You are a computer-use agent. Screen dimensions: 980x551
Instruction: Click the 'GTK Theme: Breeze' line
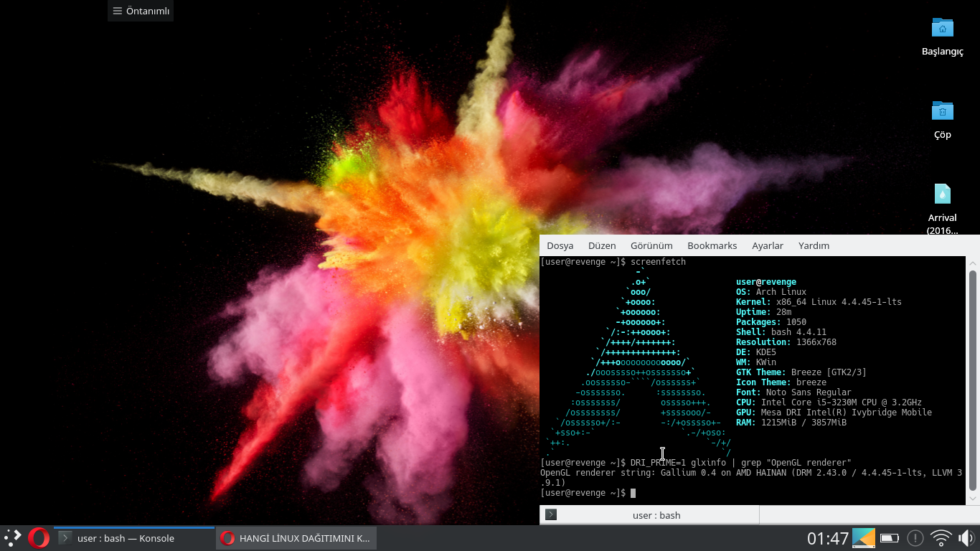[x=801, y=372]
